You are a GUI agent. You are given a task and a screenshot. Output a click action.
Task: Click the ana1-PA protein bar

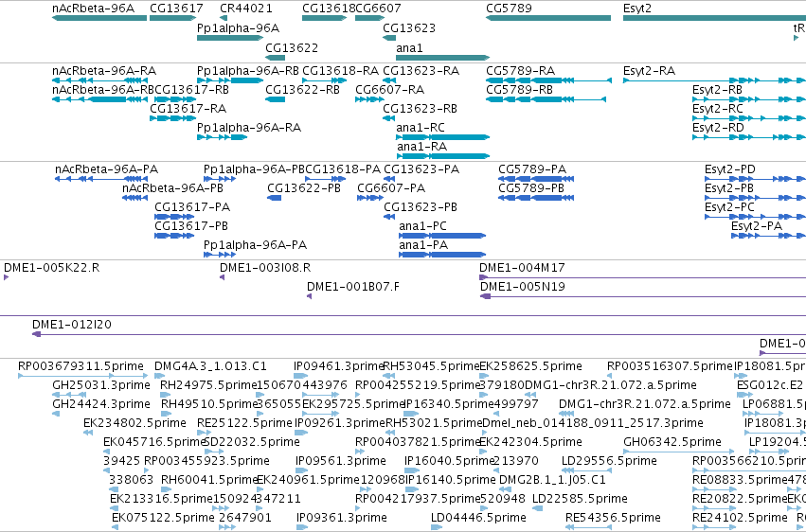(442, 255)
